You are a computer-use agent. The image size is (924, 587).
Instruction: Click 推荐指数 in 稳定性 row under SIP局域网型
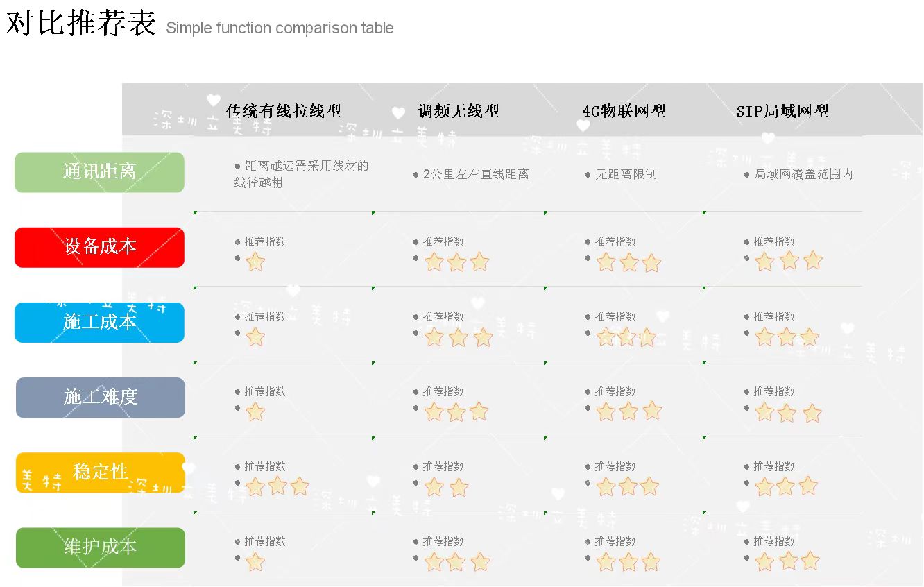[x=774, y=466]
